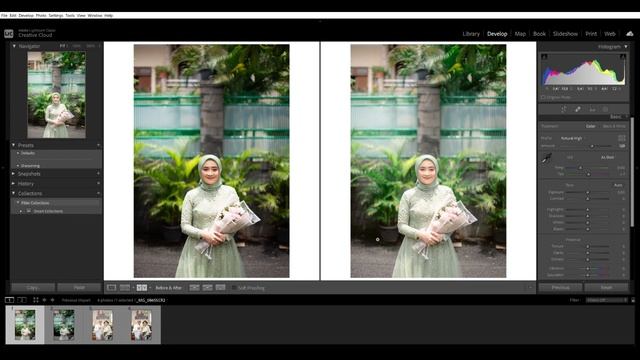Click the Previous button
Image resolution: width=640 pixels, height=360 pixels.
click(560, 287)
